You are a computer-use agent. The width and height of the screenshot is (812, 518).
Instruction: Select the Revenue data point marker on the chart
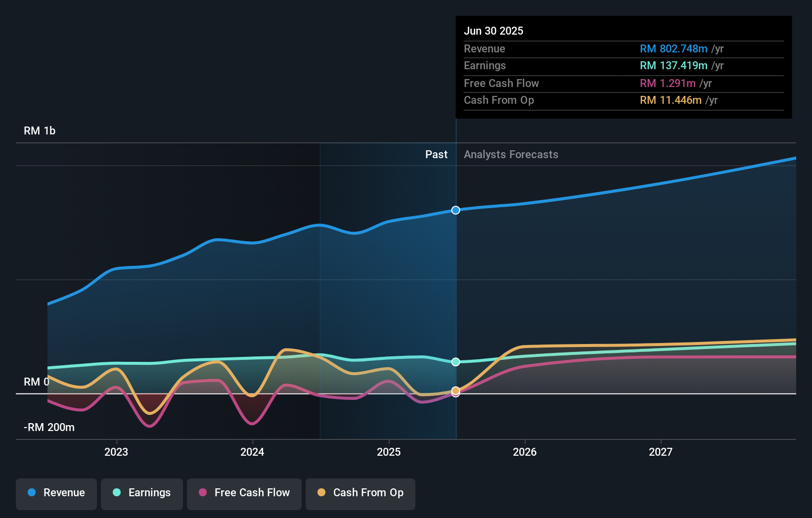click(455, 210)
